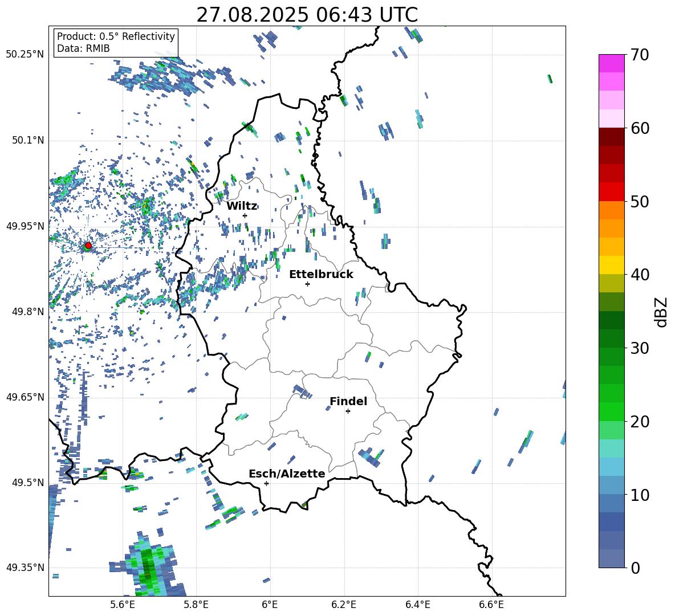Click the 6.2°E longitude label
The height and width of the screenshot is (616, 675).
(344, 605)
